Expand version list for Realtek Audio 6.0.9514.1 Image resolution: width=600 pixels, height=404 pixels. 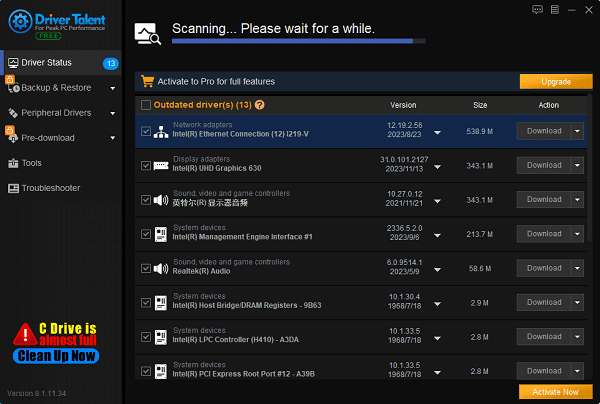[437, 270]
